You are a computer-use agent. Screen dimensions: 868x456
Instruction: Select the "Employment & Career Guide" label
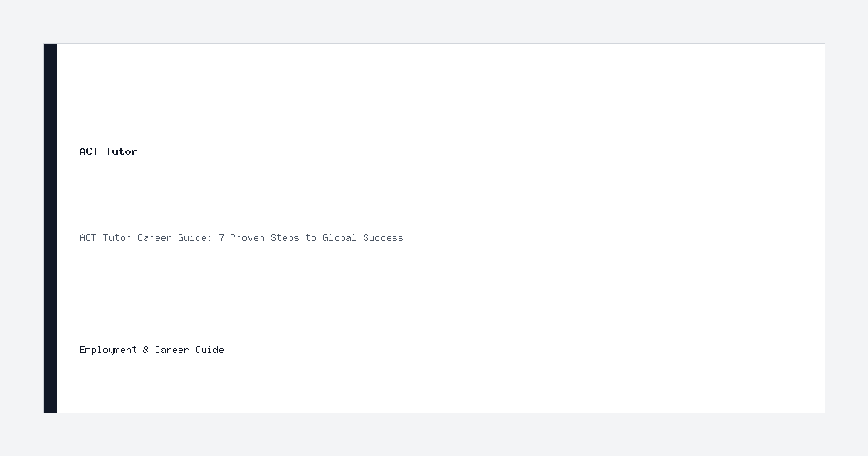tap(152, 350)
